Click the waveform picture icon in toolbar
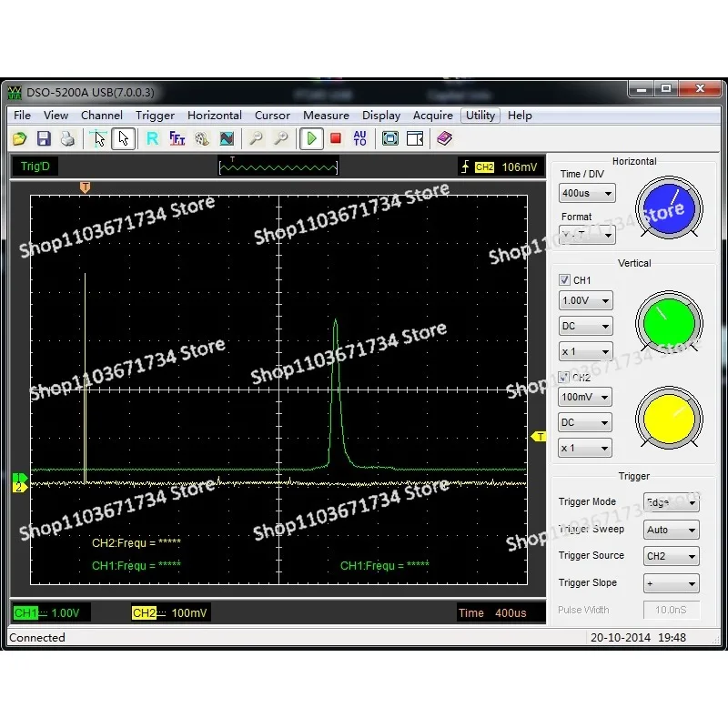Image resolution: width=728 pixels, height=728 pixels. (x=227, y=138)
